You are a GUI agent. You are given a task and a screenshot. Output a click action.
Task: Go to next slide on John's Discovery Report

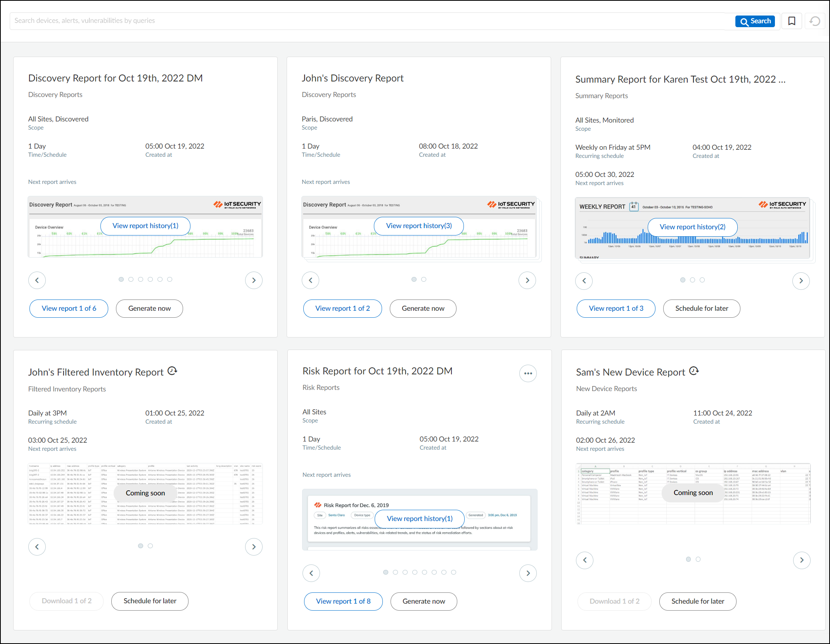[527, 280]
